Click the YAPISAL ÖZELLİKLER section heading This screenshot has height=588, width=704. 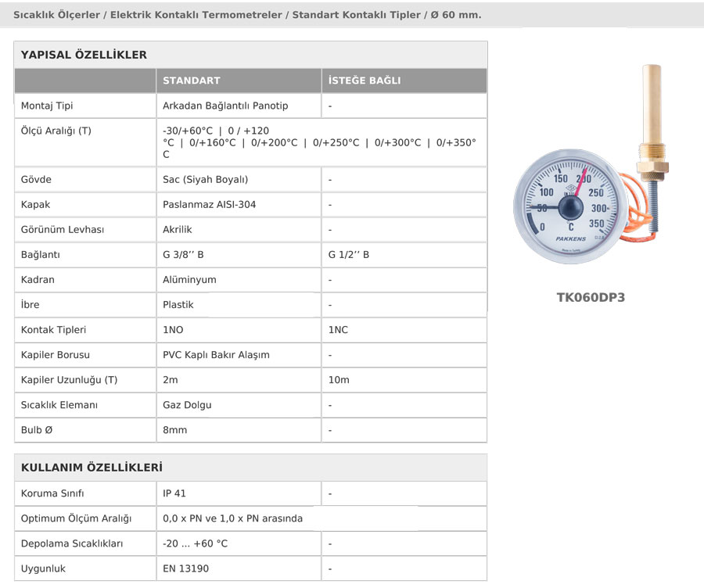tap(84, 55)
